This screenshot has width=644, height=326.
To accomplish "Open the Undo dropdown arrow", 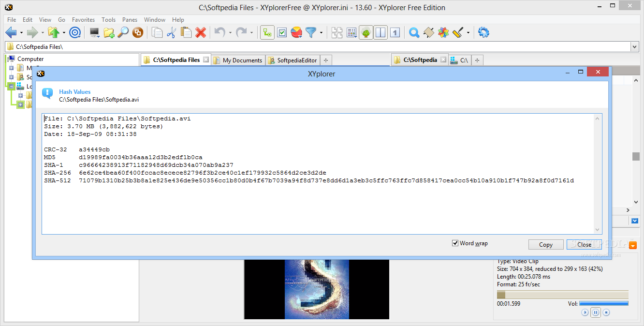I will (230, 33).
